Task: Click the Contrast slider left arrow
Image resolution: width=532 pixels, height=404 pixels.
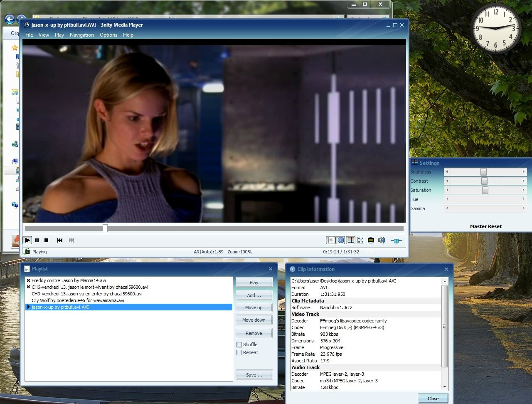Action: coord(447,181)
